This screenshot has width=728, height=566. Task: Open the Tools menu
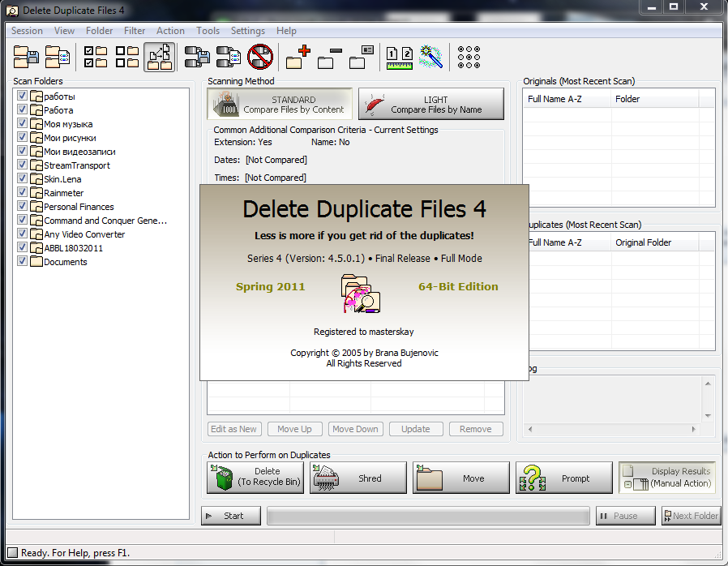[x=208, y=31]
